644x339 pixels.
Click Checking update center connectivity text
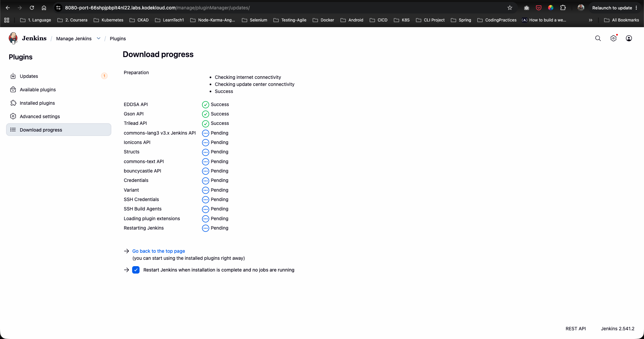[x=255, y=85]
